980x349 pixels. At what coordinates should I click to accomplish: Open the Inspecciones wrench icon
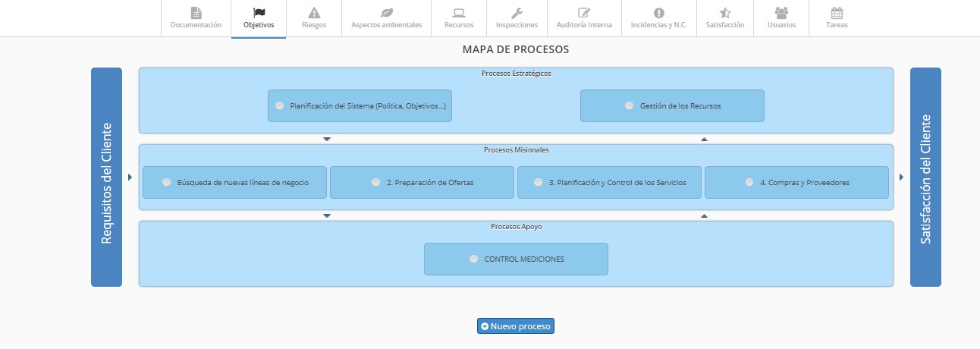pyautogui.click(x=517, y=12)
